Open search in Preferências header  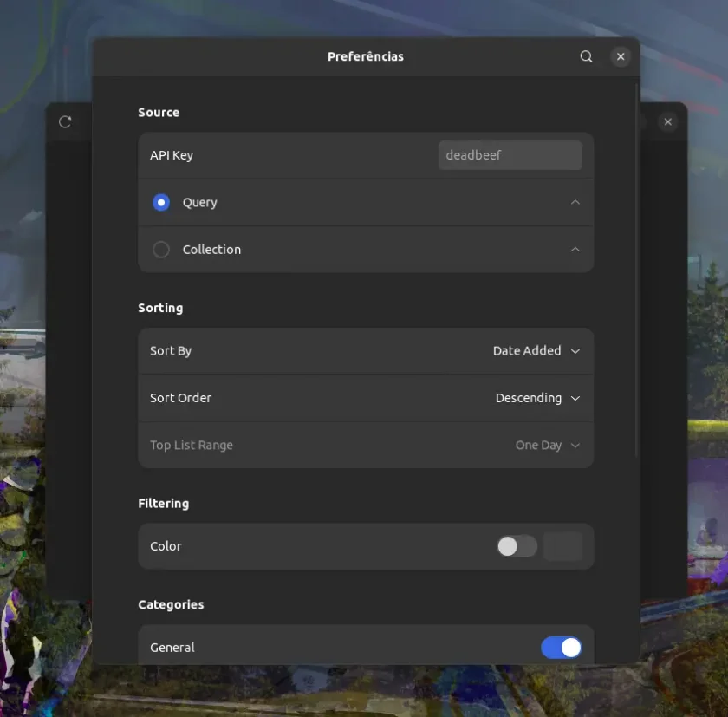[586, 56]
